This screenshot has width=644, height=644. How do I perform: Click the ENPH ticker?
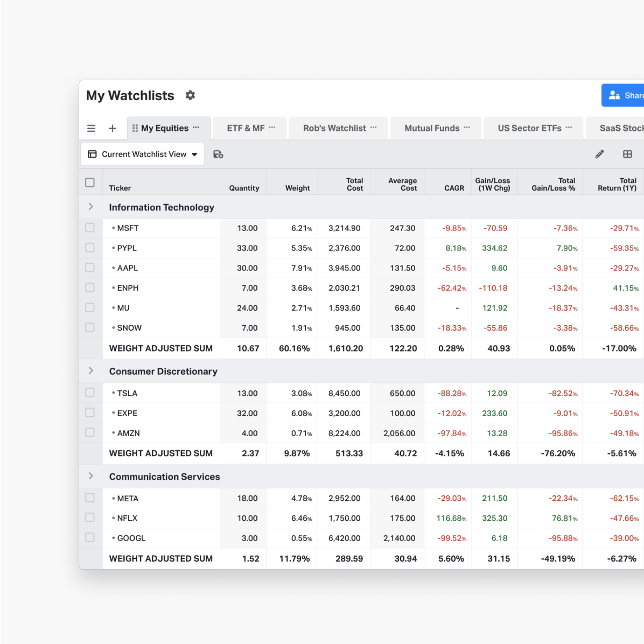coord(128,288)
